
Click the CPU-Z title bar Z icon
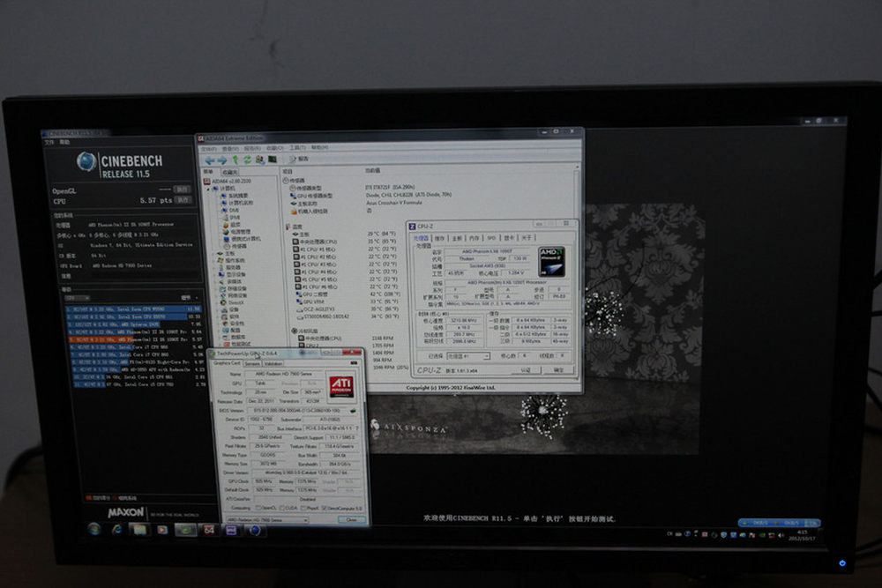[x=412, y=226]
